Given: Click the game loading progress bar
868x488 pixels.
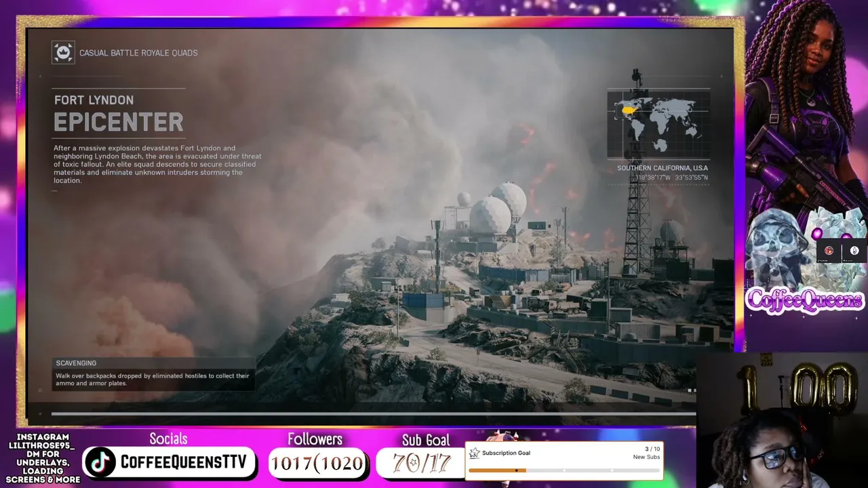Looking at the screenshot, I should (x=374, y=413).
